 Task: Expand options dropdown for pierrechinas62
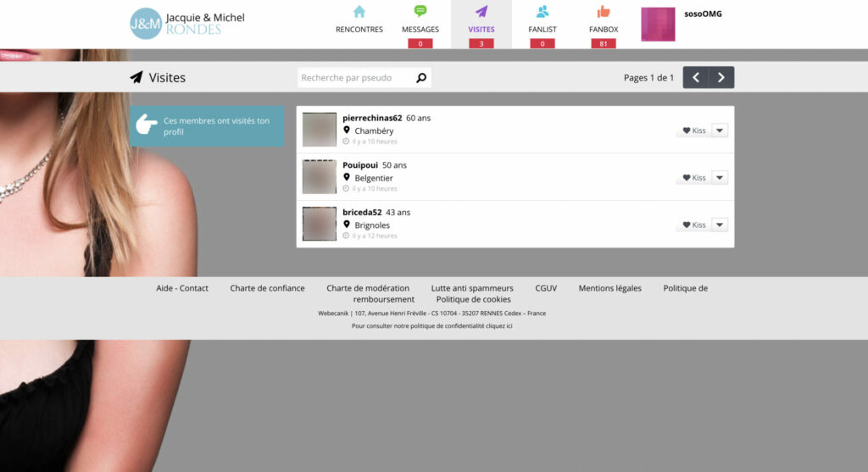(x=720, y=130)
